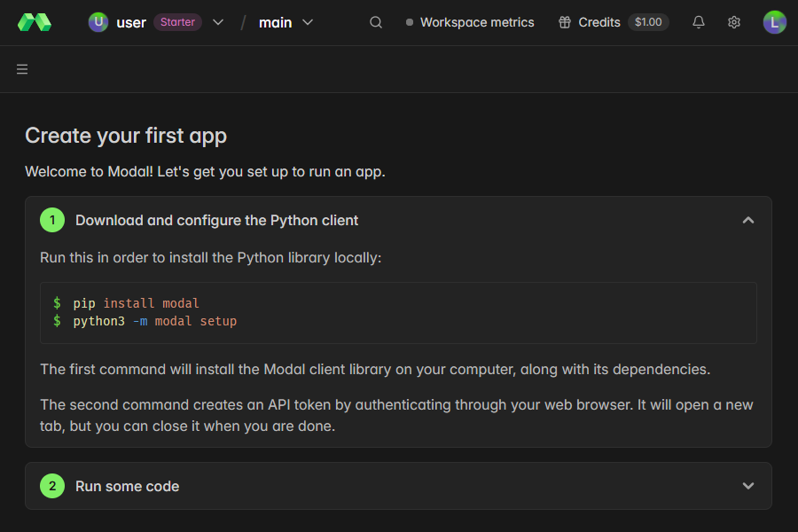Click the Modal logo icon
This screenshot has height=532, width=798.
coord(35,22)
